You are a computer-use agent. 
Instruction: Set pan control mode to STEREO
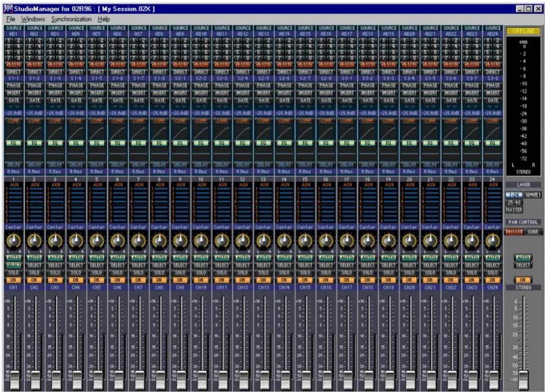[x=514, y=232]
